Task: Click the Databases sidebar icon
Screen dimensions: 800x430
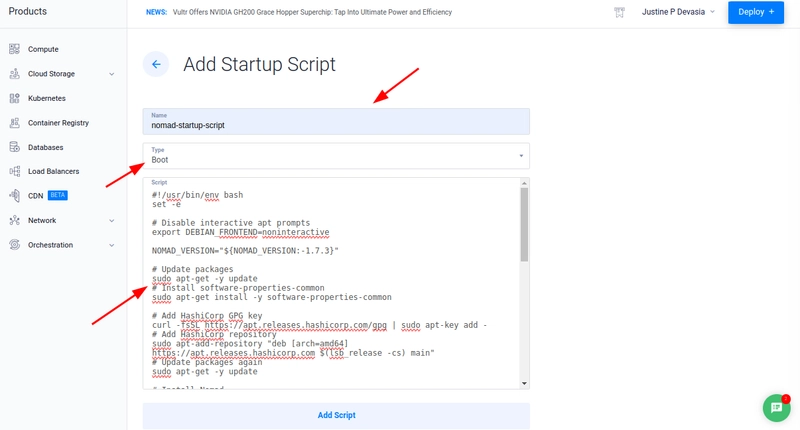Action: (x=14, y=147)
